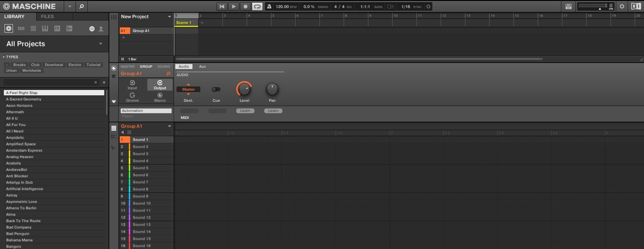Select the Aeon Horizons project
This screenshot has height=249, width=644.
[54, 105]
